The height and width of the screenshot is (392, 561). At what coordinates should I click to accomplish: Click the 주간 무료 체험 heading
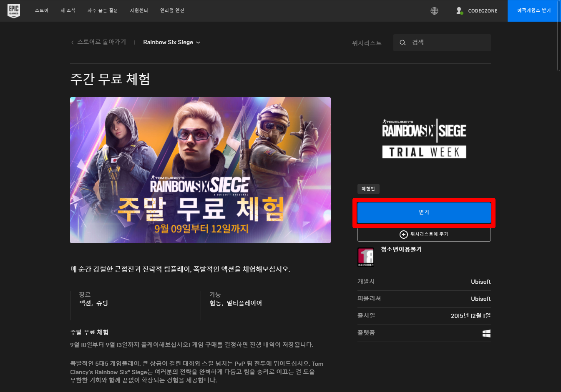click(110, 79)
